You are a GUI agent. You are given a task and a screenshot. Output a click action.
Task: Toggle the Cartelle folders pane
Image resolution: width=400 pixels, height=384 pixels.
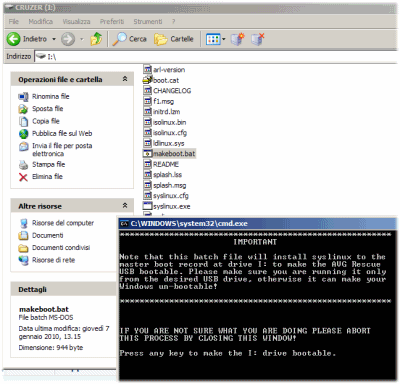pos(174,39)
